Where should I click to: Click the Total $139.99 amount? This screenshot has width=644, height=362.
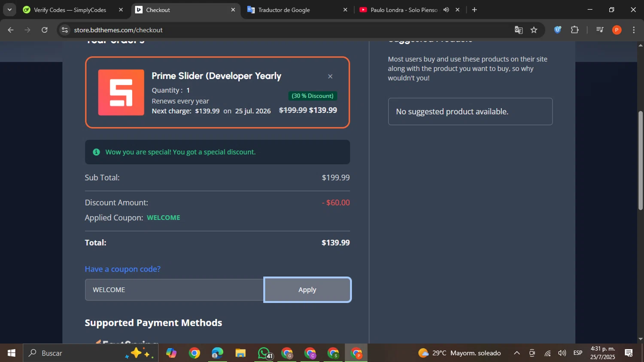click(335, 243)
